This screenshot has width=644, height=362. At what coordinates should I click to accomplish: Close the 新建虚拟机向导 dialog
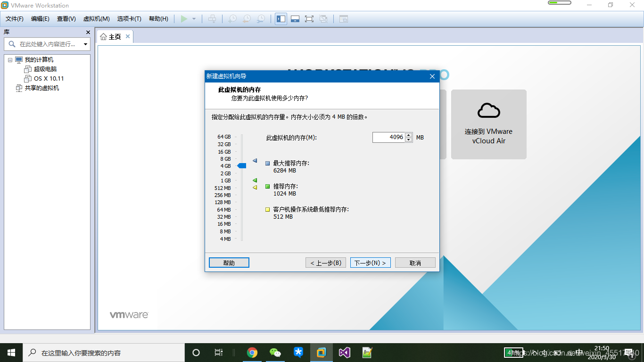432,76
